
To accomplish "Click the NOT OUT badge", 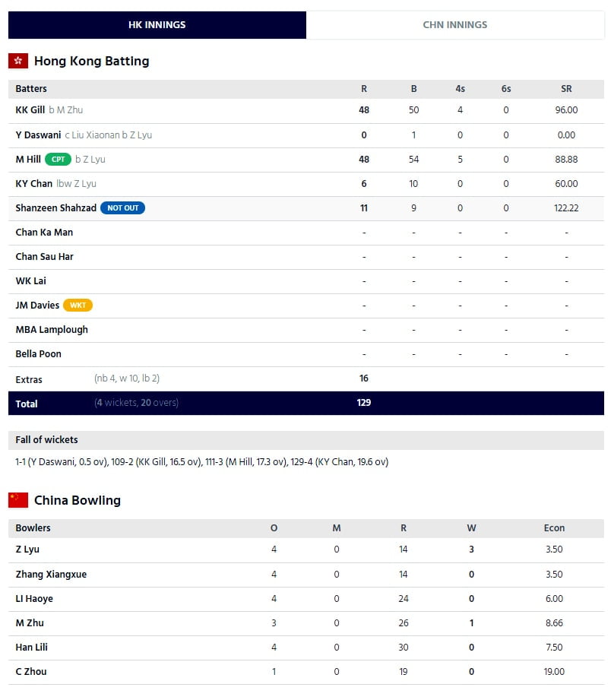I will [x=122, y=208].
